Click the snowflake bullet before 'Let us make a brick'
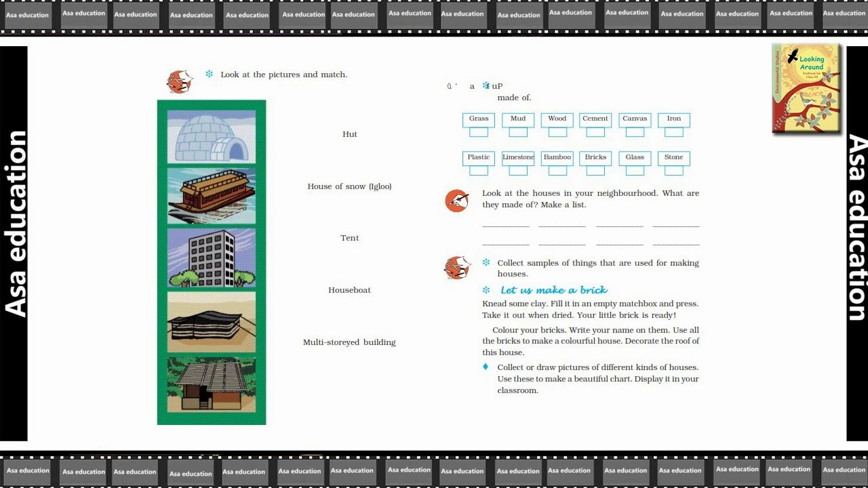The width and height of the screenshot is (868, 488). click(486, 290)
